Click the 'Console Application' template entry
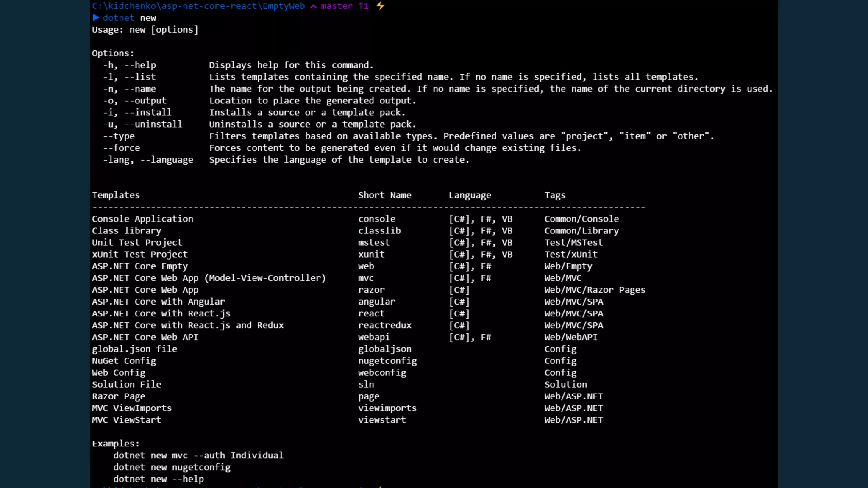This screenshot has height=488, width=868. click(142, 219)
